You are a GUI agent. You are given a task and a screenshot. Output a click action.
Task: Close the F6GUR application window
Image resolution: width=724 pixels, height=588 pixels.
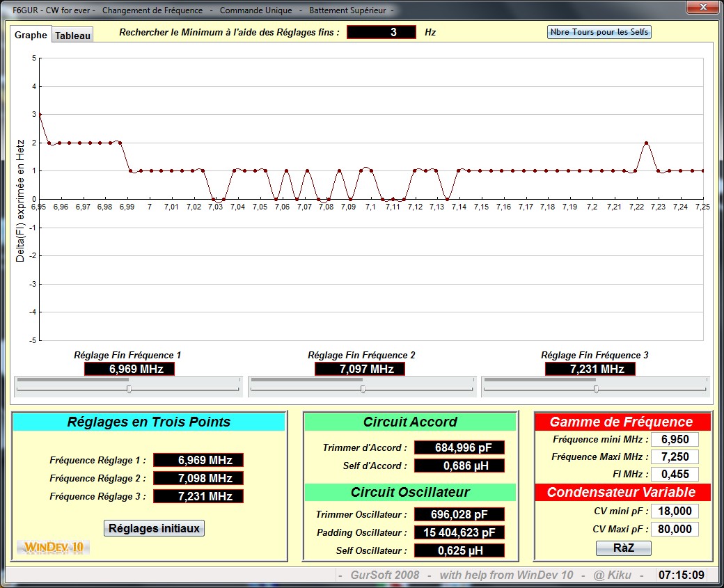pyautogui.click(x=702, y=8)
